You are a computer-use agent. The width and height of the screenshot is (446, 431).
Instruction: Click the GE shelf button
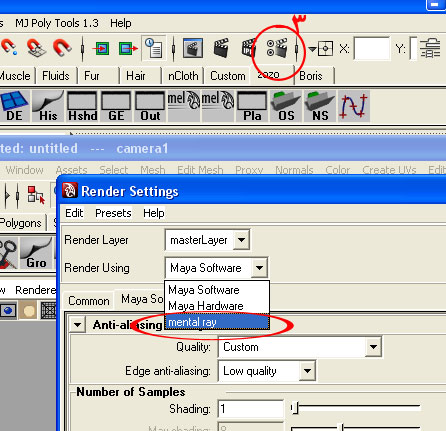[116, 106]
